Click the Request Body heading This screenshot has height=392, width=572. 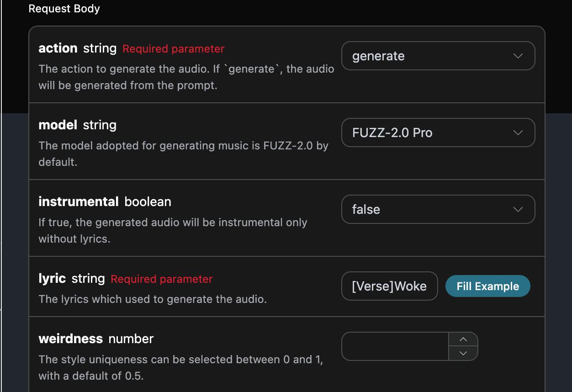coord(64,9)
